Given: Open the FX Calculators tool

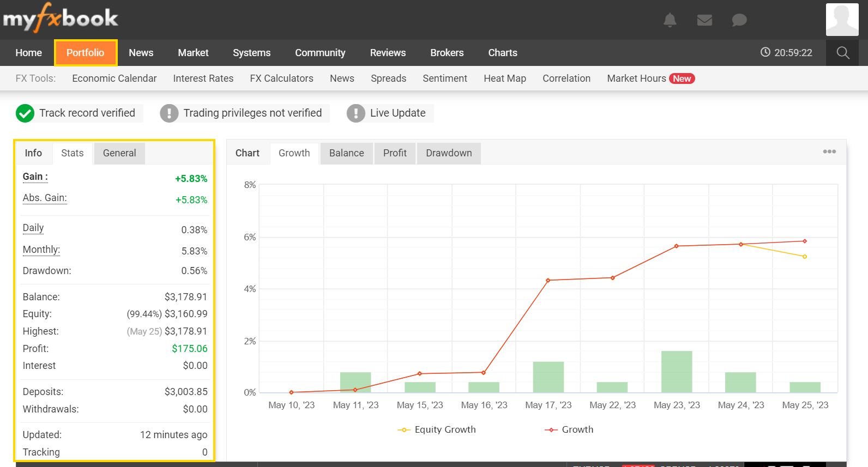Looking at the screenshot, I should point(282,78).
